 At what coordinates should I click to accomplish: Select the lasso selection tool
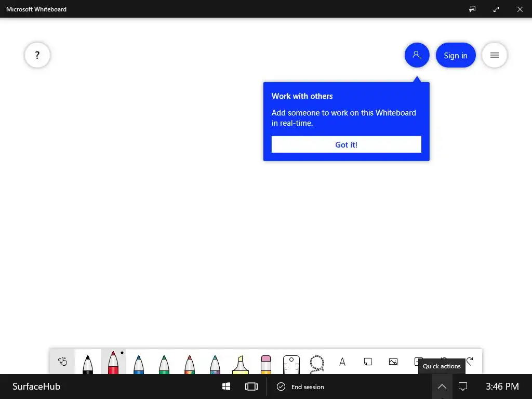pyautogui.click(x=317, y=364)
